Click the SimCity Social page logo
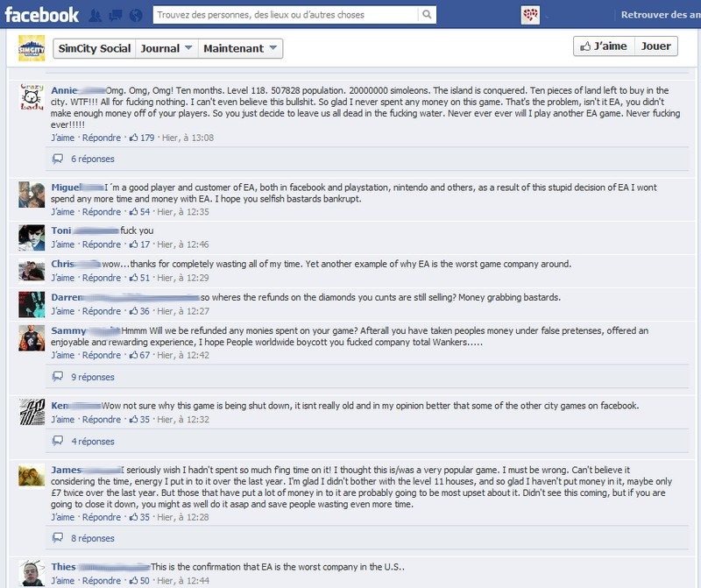The height and width of the screenshot is (588, 701). tap(32, 48)
